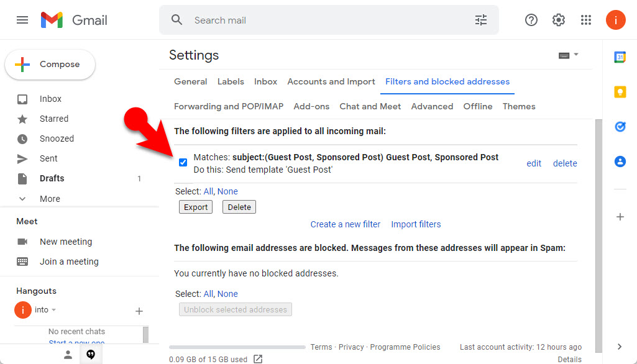The width and height of the screenshot is (637, 364).
Task: Edit the Guest Post filter
Action: pyautogui.click(x=534, y=163)
